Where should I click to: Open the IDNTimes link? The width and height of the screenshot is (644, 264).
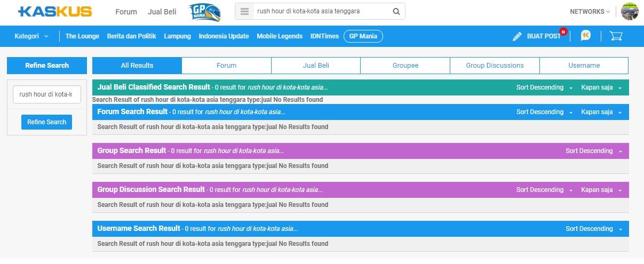click(x=324, y=36)
